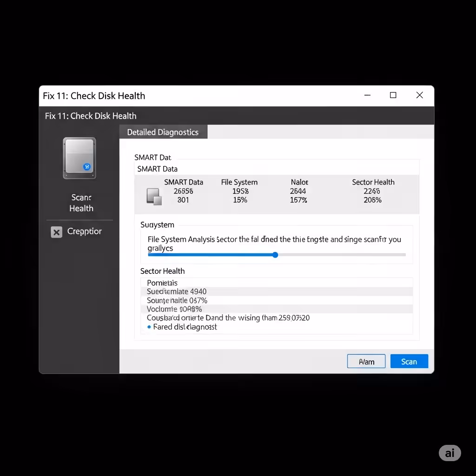Click the Suedtemlate 4940 row
Image resolution: width=476 pixels, height=476 pixels.
(277, 291)
